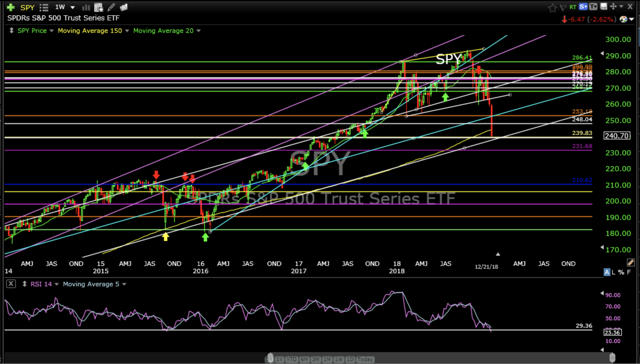Click the add study calendar grid icon
The width and height of the screenshot is (640, 364).
pos(98,8)
